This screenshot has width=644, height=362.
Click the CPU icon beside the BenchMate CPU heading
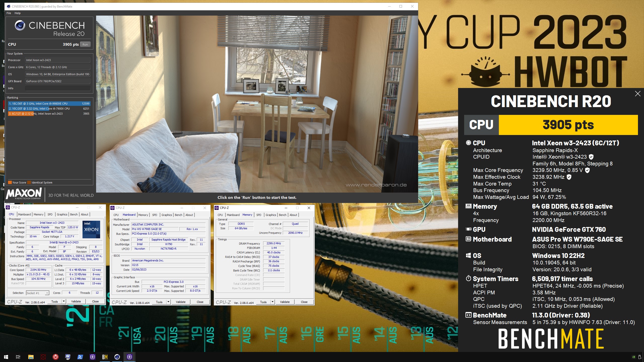tap(468, 143)
